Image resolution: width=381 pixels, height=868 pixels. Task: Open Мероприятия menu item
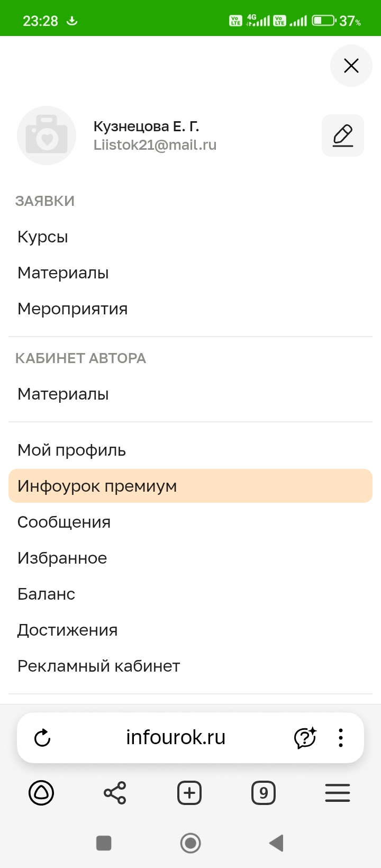[x=72, y=309]
